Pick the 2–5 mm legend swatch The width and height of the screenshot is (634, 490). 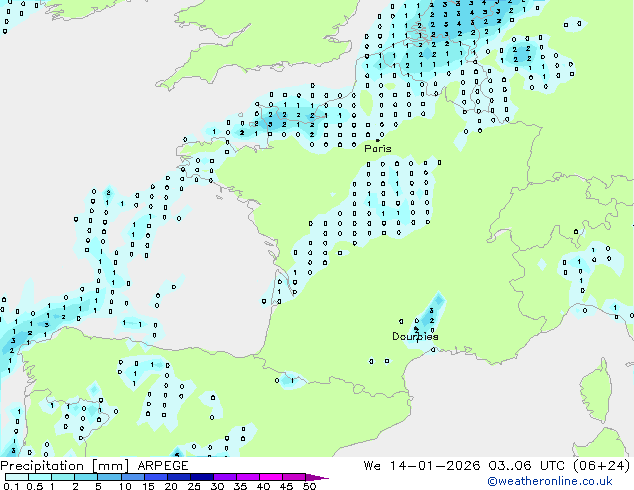click(86, 477)
